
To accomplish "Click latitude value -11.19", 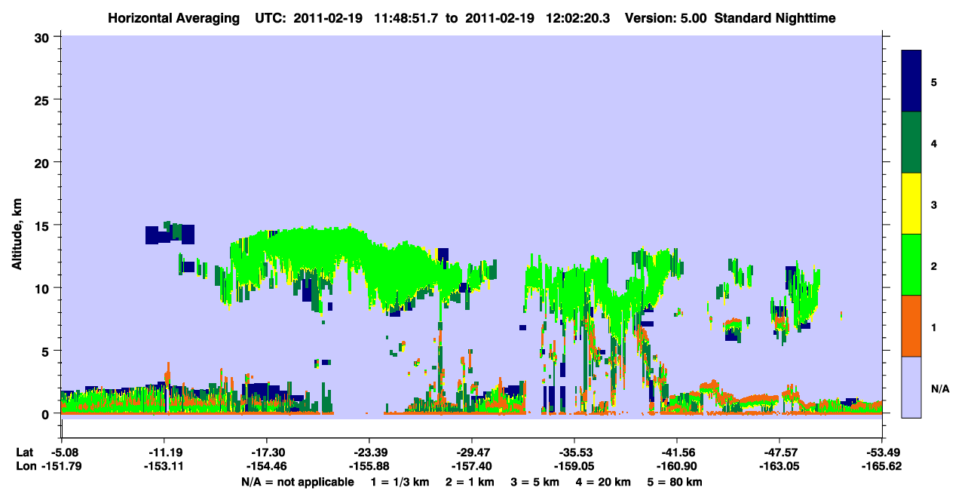I will click(x=164, y=452).
